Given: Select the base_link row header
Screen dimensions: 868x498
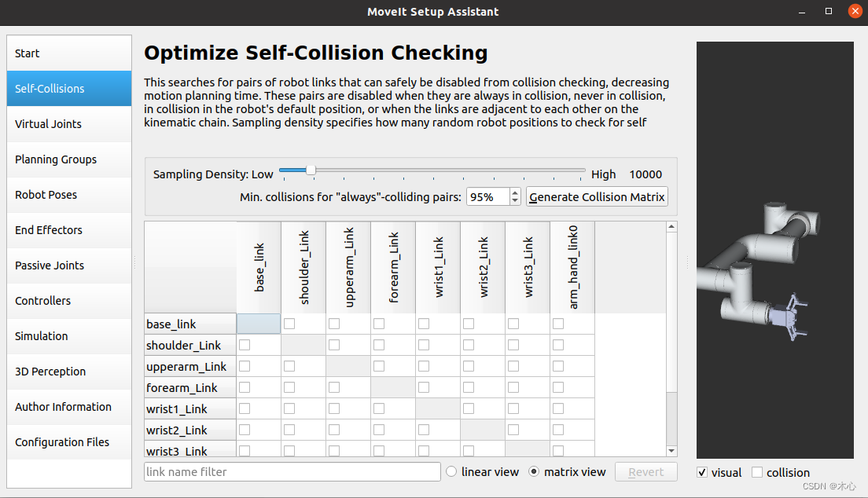Looking at the screenshot, I should (x=190, y=324).
